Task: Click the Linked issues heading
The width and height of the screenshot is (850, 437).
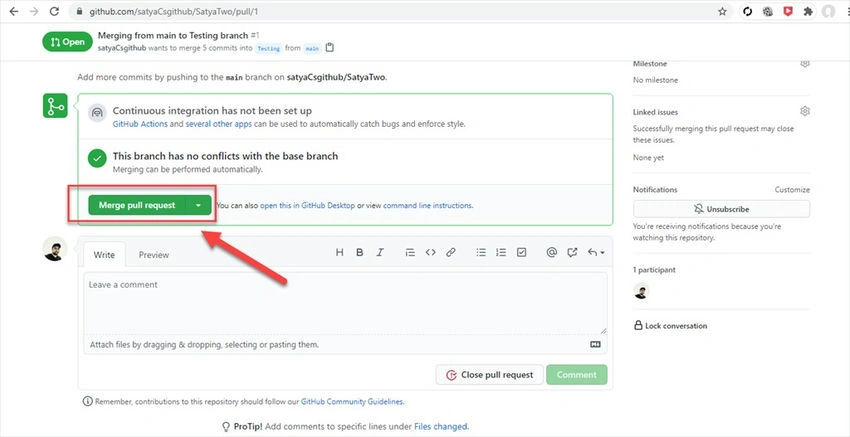Action: [655, 112]
